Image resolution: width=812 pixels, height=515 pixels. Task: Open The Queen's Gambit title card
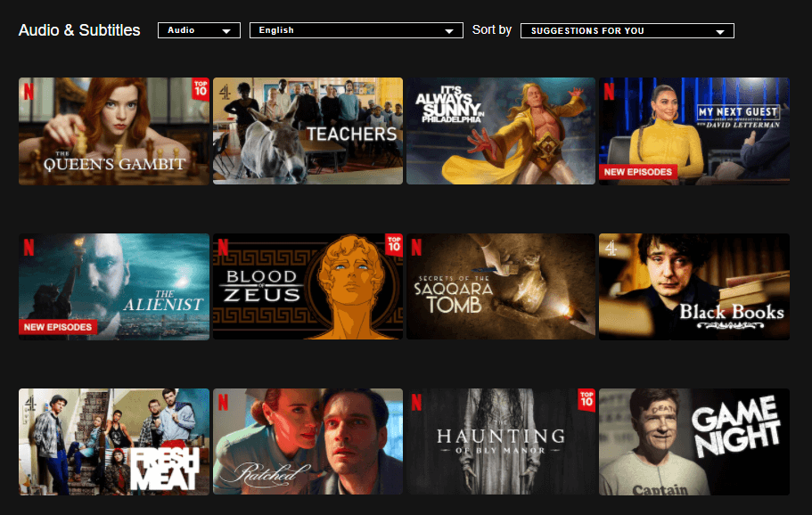coord(114,131)
